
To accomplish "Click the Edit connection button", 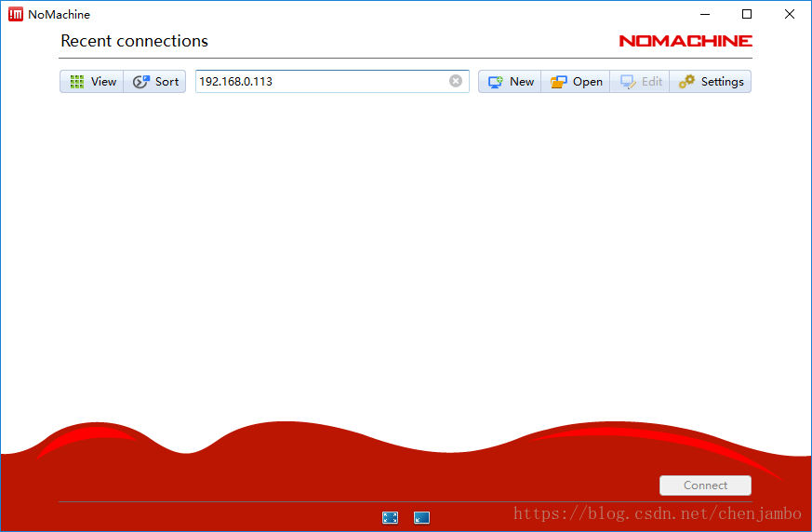I will pos(640,81).
